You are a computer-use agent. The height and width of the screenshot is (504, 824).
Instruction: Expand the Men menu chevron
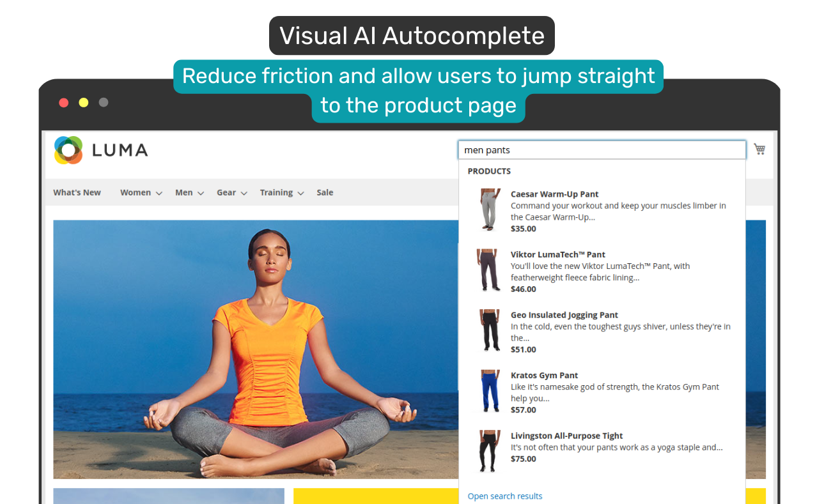point(201,193)
